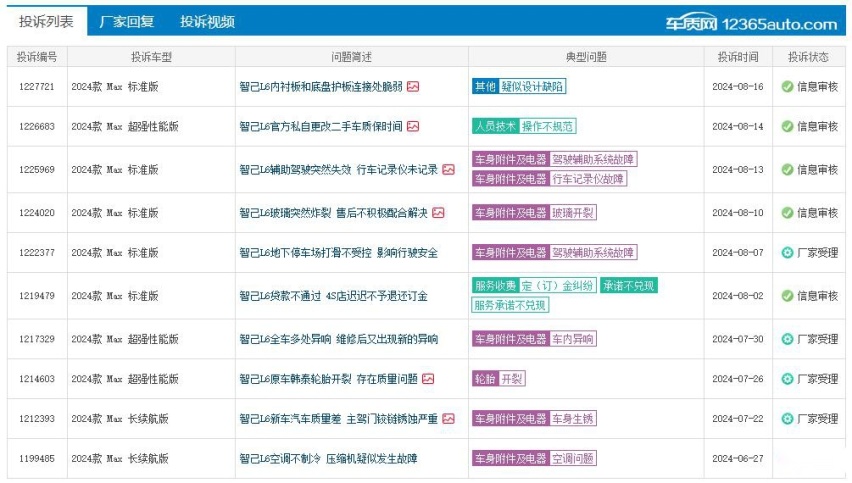Click the 问题简述 column header

[x=352, y=57]
